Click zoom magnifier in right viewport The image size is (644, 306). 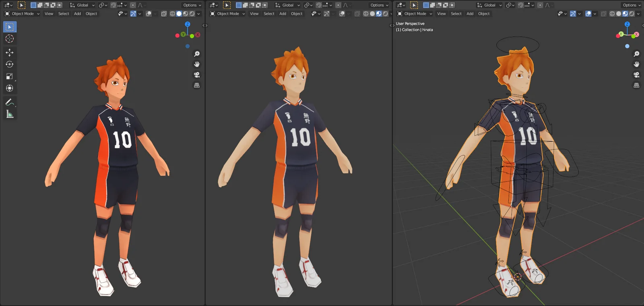point(636,54)
